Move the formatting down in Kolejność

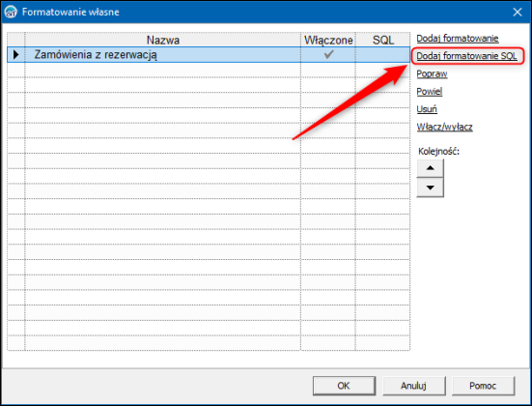pos(430,188)
